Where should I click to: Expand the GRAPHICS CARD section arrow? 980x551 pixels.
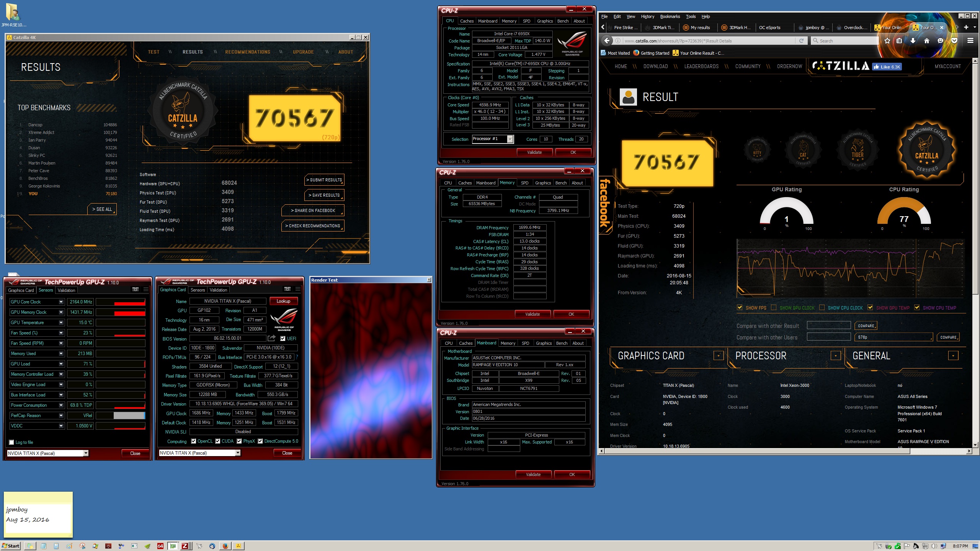[719, 355]
